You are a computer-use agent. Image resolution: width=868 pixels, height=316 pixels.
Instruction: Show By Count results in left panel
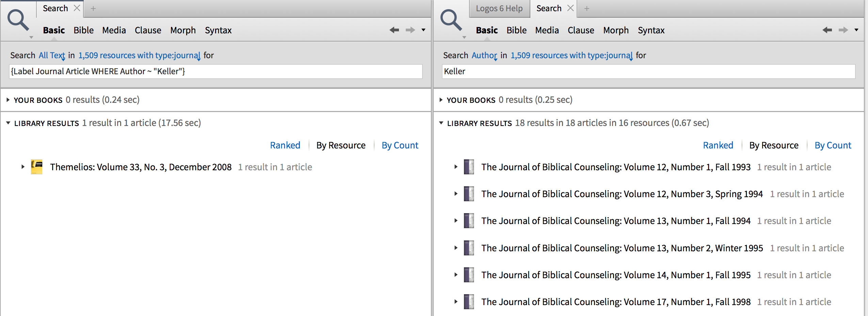click(400, 145)
